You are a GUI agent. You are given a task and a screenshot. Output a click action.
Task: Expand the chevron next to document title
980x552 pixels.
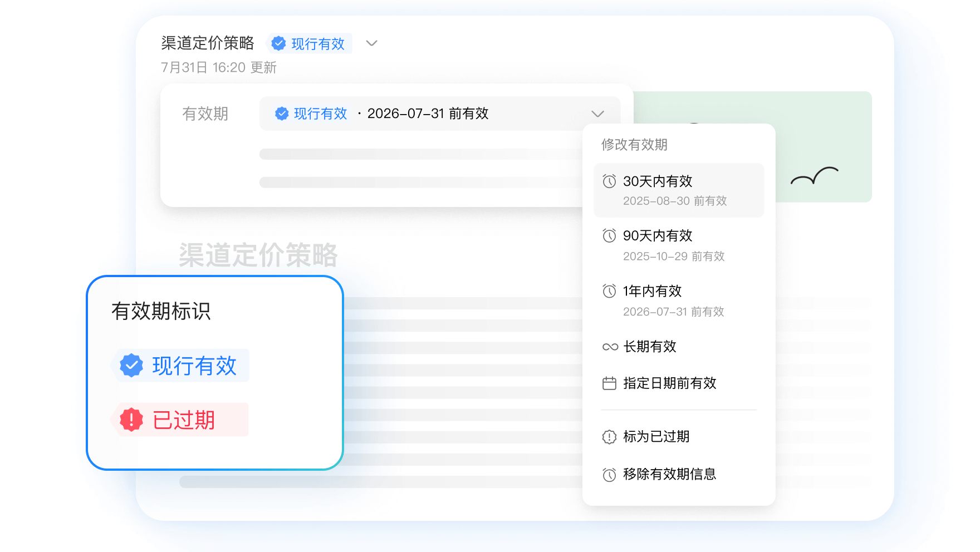point(371,43)
